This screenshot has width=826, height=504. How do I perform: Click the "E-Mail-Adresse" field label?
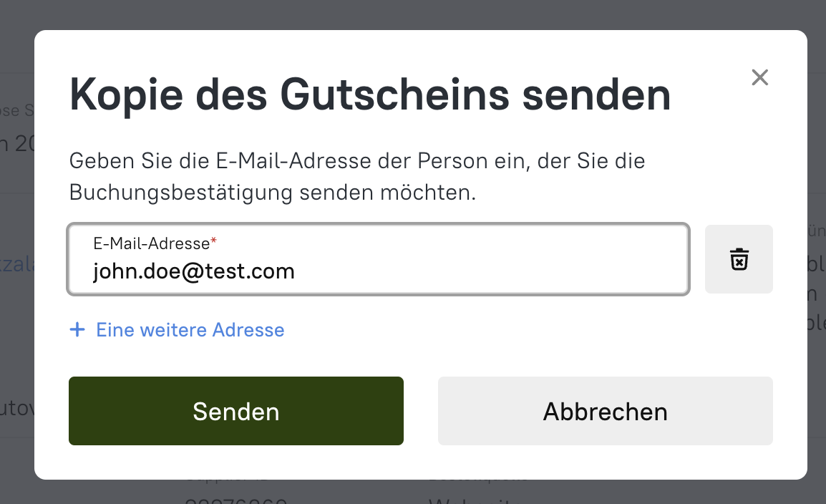pos(151,243)
